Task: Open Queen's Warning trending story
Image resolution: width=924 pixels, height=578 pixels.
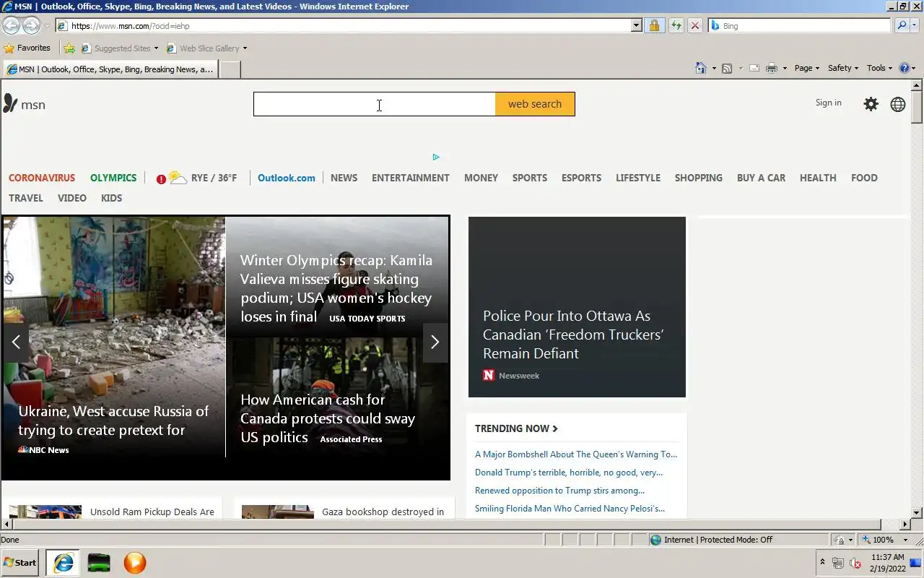Action: (x=576, y=454)
